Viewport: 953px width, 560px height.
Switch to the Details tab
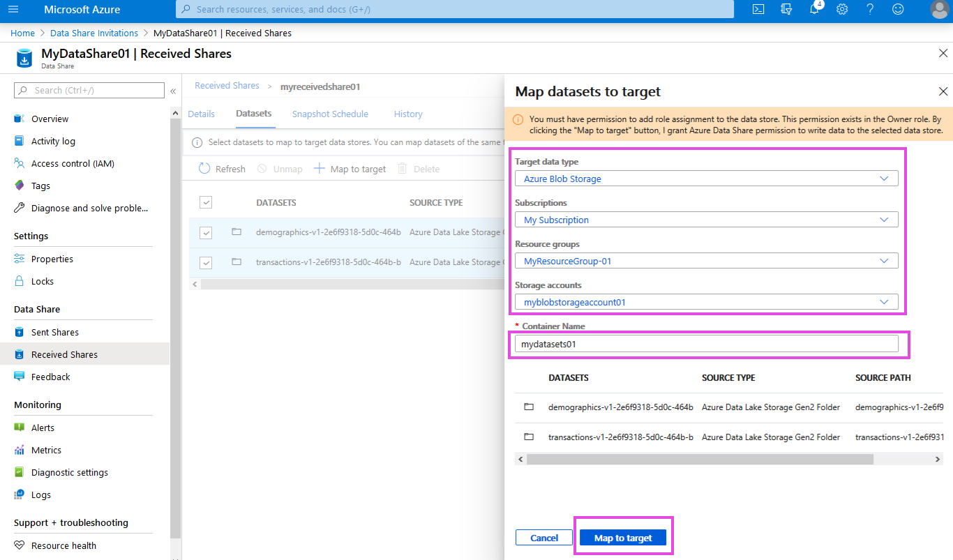tap(202, 114)
